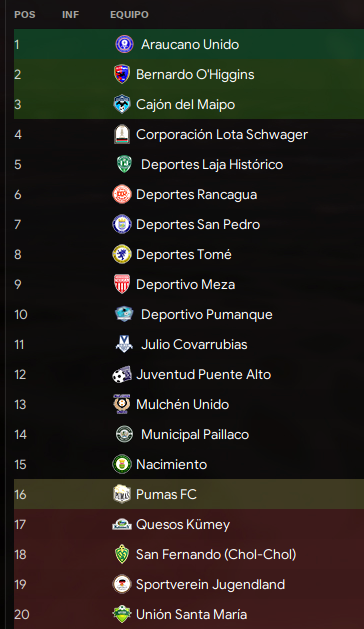Open Corporación Lota Schwager team link

(222, 134)
